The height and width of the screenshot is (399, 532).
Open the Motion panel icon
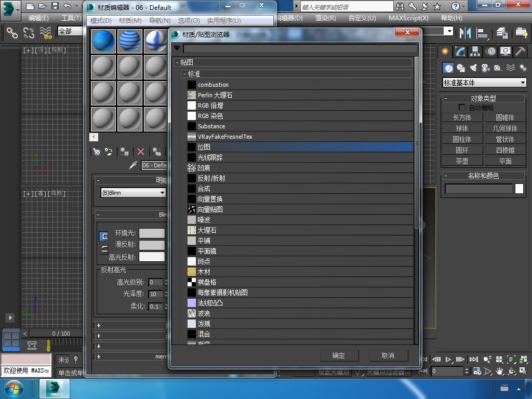490,51
